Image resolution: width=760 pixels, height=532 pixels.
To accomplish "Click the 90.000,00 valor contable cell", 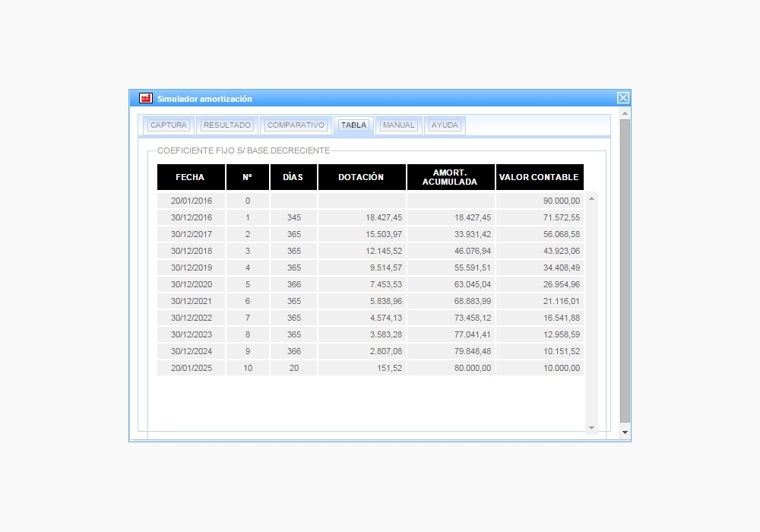I will [x=539, y=201].
